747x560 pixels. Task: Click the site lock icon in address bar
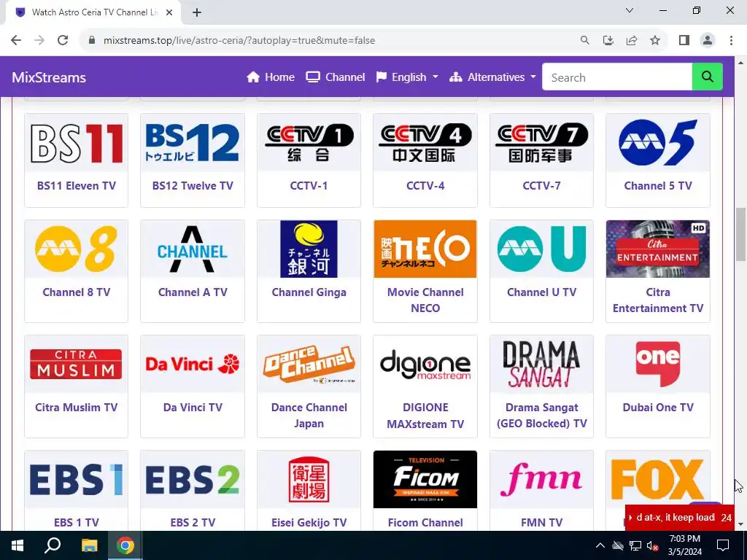(92, 40)
